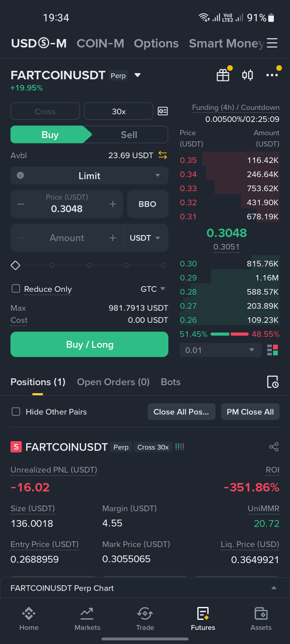Open the margin calculator icon next to 30x

pyautogui.click(x=163, y=111)
